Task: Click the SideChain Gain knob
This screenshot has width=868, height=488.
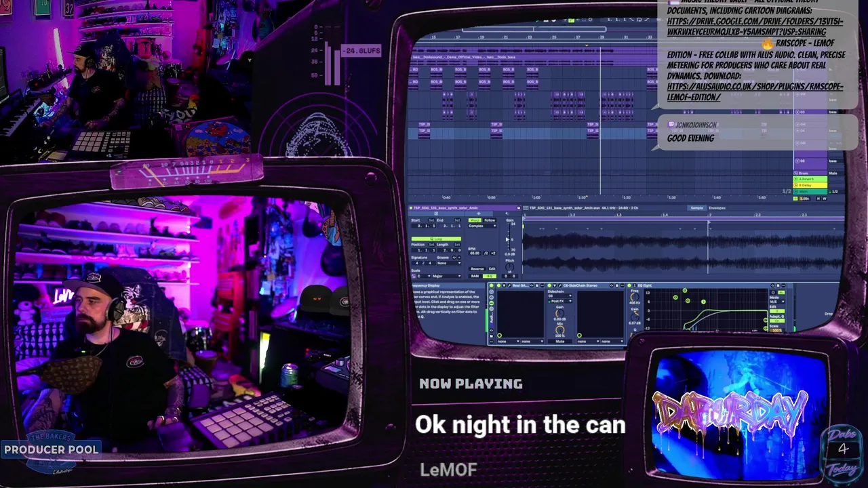Action: click(559, 313)
